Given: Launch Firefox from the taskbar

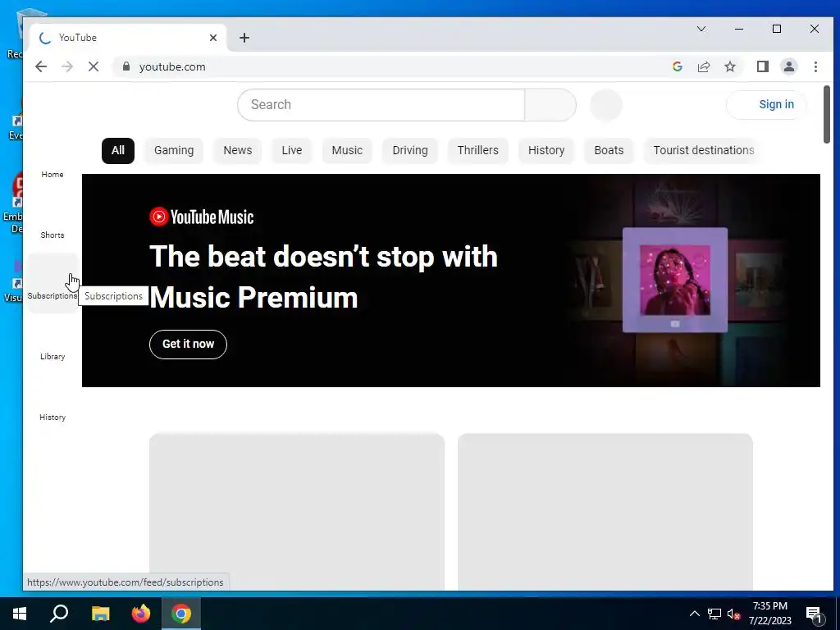Looking at the screenshot, I should click(x=141, y=614).
